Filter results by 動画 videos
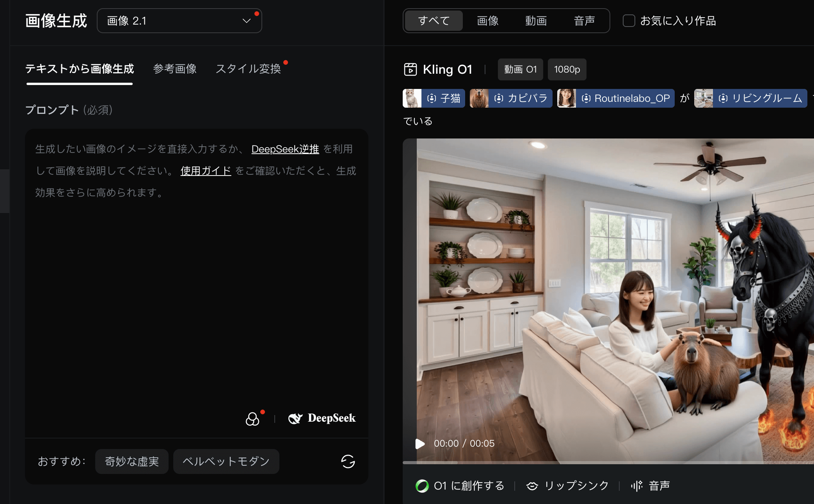This screenshot has height=504, width=814. 536,21
